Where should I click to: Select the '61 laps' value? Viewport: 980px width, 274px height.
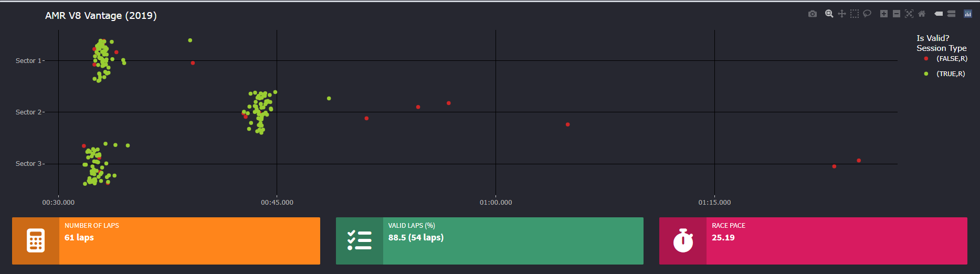click(x=79, y=238)
